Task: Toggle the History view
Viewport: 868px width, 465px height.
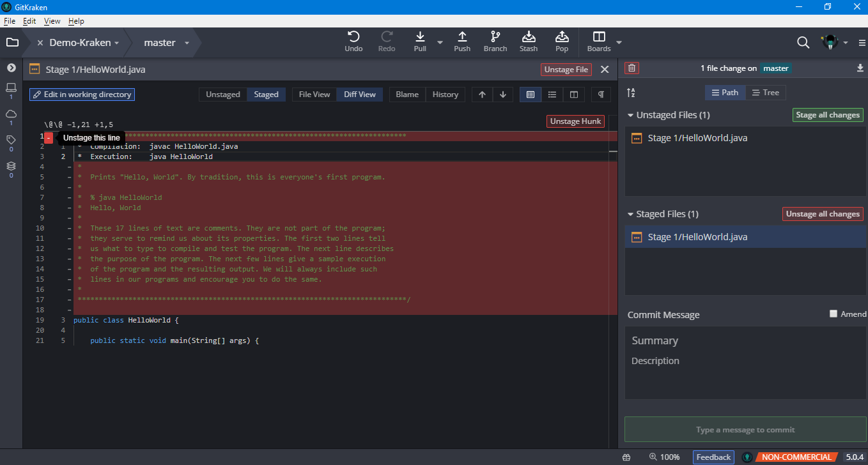Action: click(446, 95)
